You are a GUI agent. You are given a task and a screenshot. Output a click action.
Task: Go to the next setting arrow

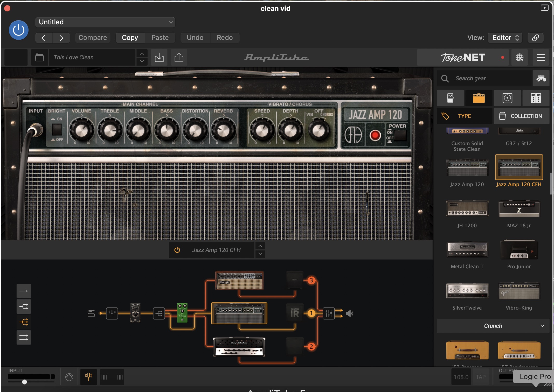point(61,38)
